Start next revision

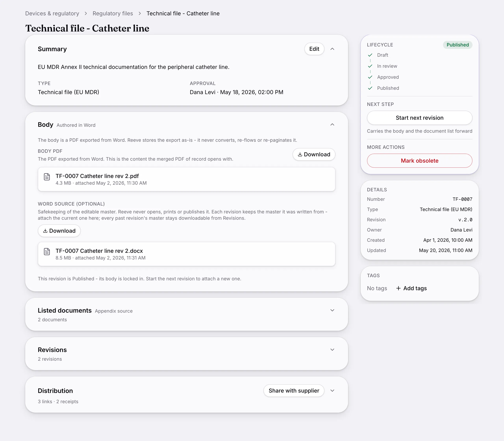[419, 118]
